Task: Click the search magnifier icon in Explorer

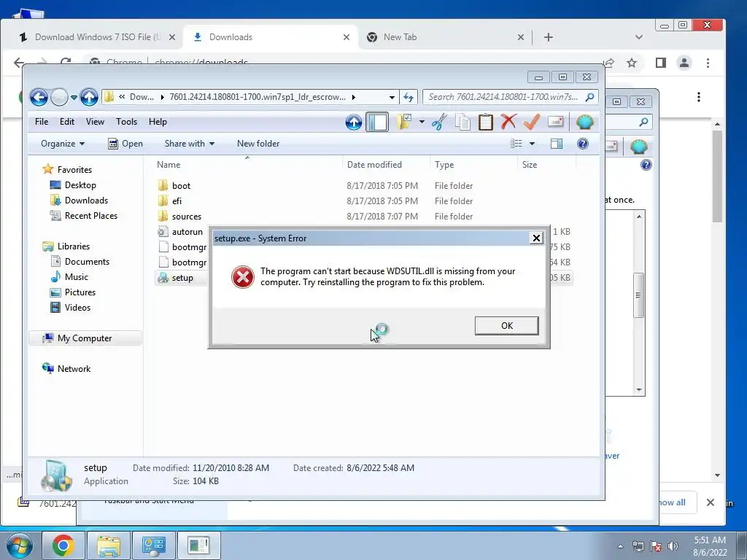Action: tap(589, 97)
